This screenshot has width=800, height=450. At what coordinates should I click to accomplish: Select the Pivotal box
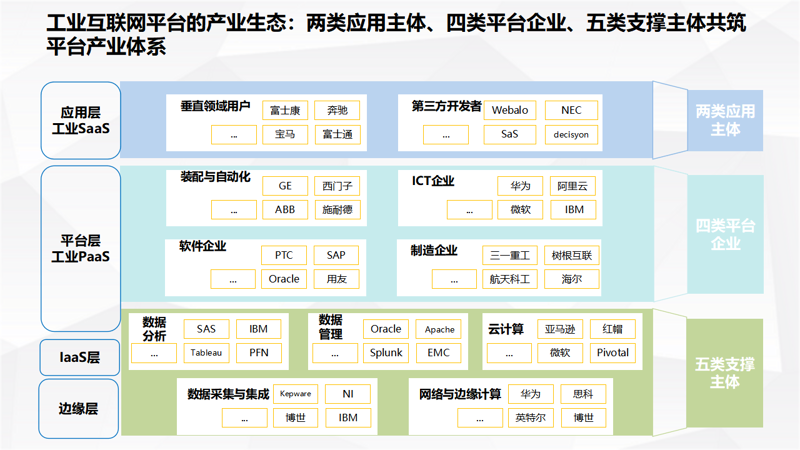click(613, 353)
